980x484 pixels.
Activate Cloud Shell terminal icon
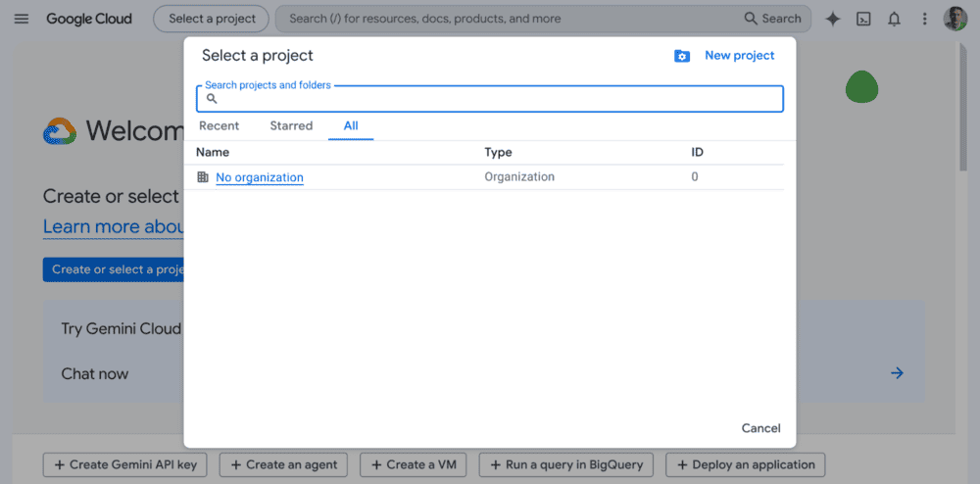coord(863,19)
